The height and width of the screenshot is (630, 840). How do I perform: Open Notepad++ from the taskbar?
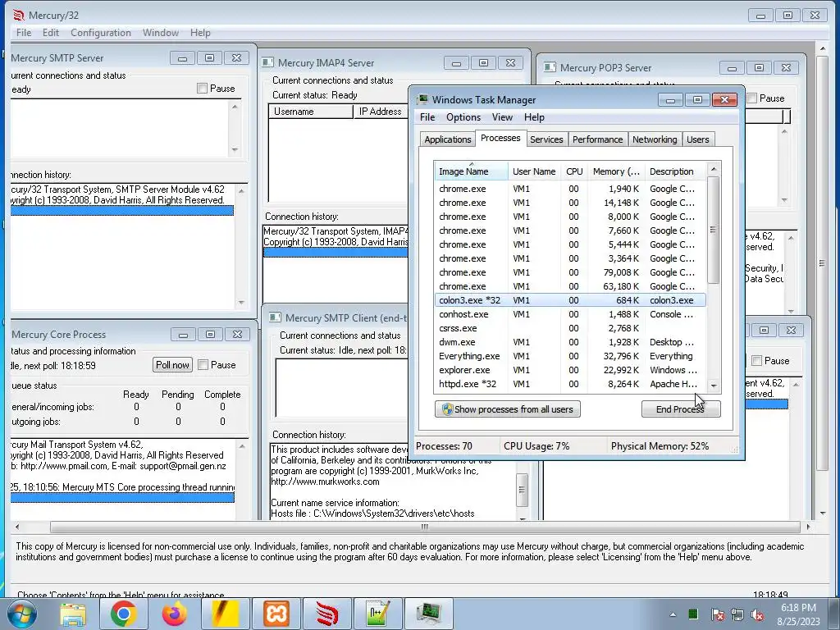378,614
